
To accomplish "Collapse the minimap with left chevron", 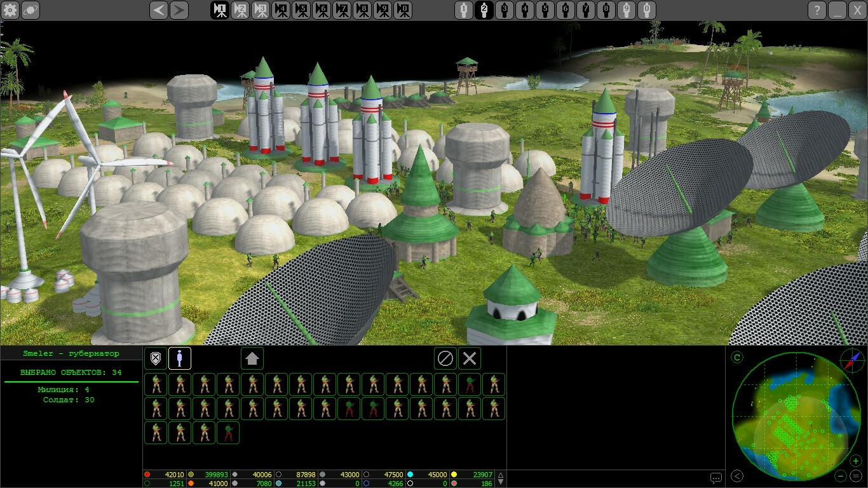I will tap(737, 476).
